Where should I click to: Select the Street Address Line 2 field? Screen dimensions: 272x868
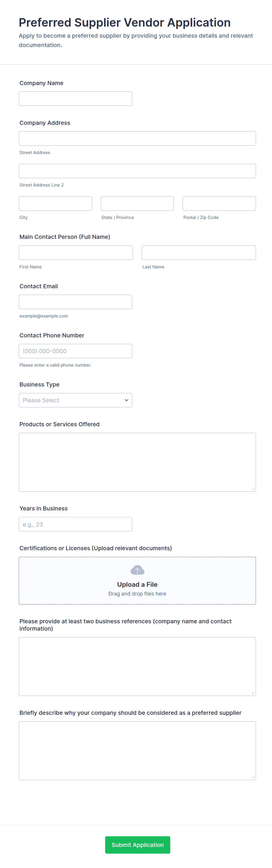coord(137,171)
